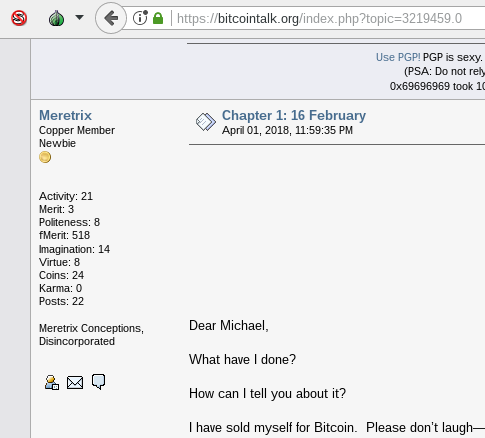The height and width of the screenshot is (438, 485).
Task: Go back with the browser back arrow
Action: coord(111,18)
